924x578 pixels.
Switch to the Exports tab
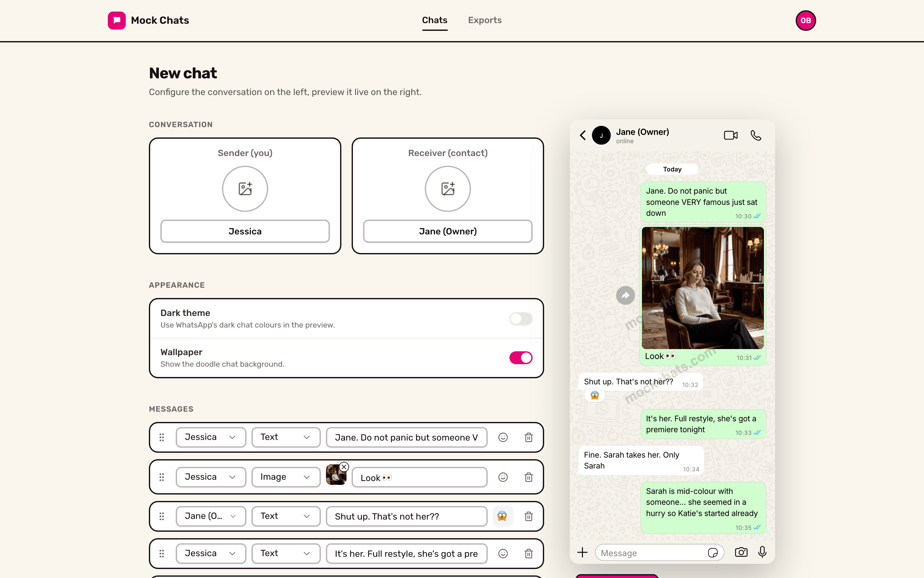[484, 20]
